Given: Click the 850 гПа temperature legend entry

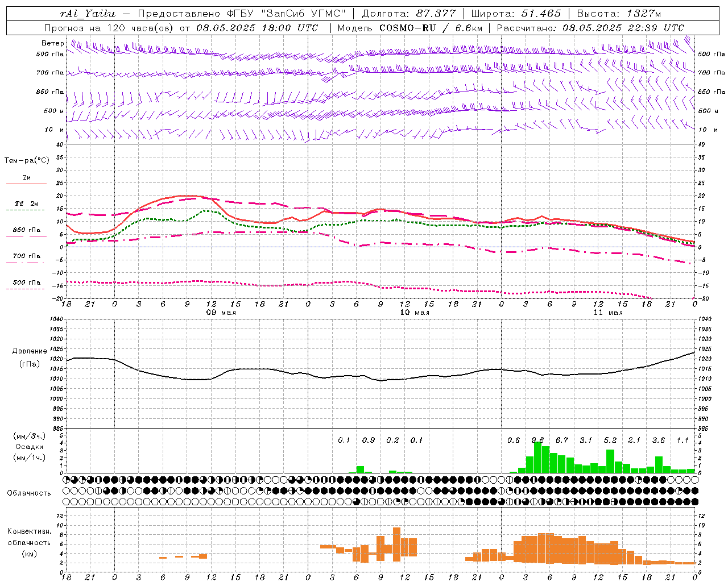Looking at the screenshot, I should [x=27, y=230].
